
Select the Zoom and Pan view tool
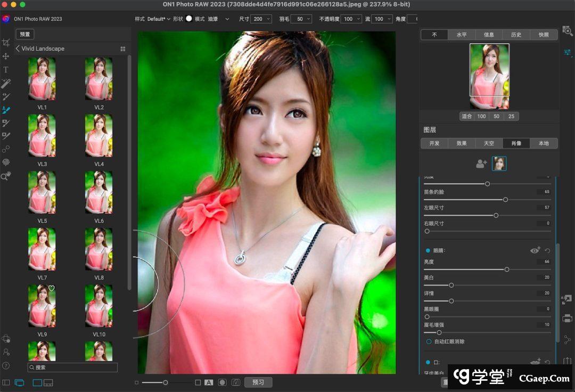[x=6, y=176]
